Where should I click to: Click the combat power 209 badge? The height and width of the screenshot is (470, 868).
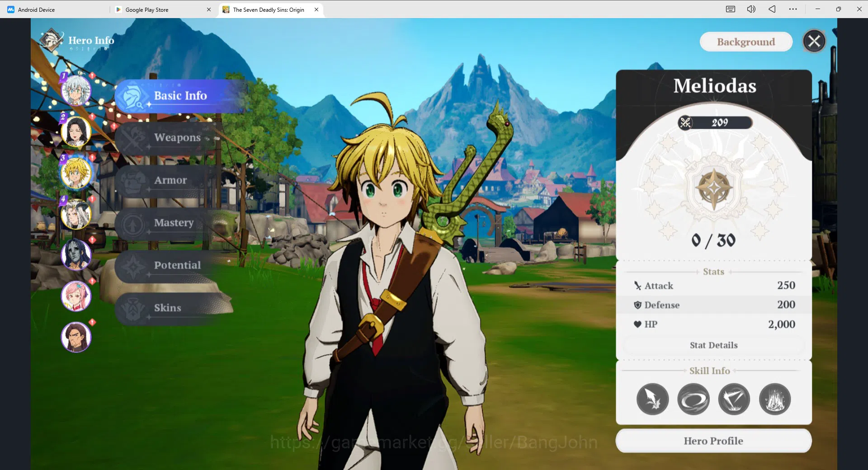pyautogui.click(x=715, y=122)
